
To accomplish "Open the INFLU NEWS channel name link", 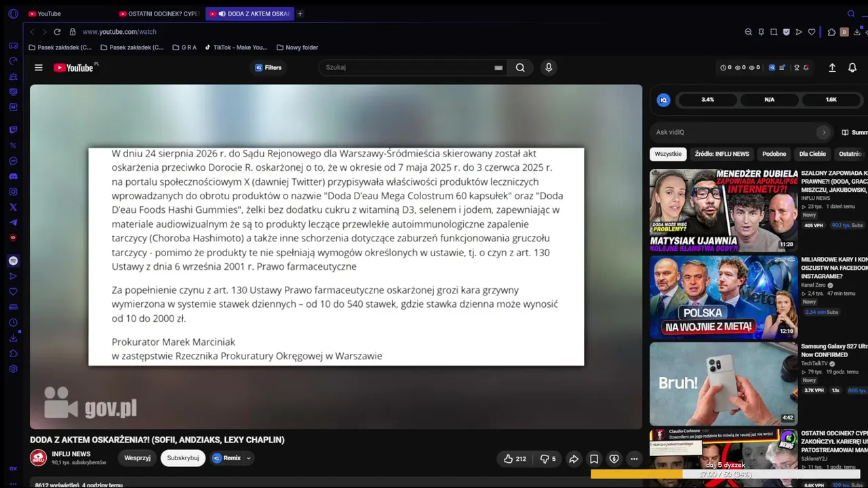I will coord(71,454).
